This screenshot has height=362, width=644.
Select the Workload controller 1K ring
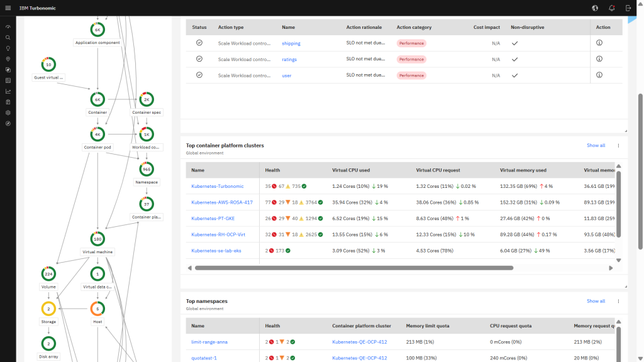(146, 134)
